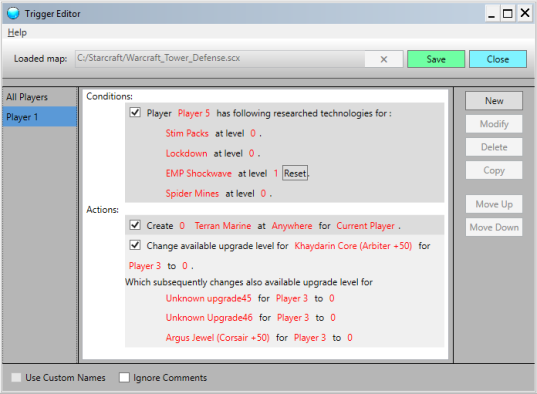Screen dimensions: 537x394
Task: Select Player 1 in the player list
Action: click(x=39, y=117)
